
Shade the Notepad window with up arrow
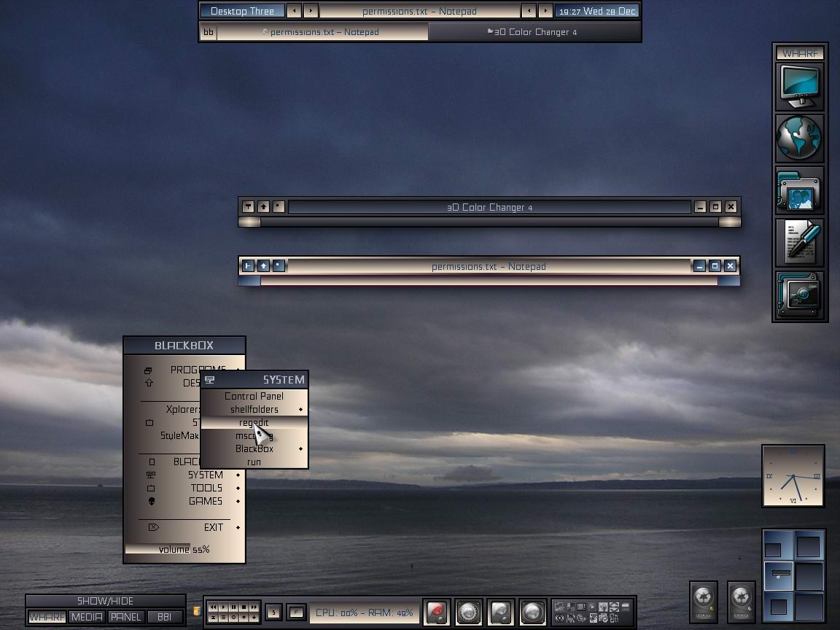(x=263, y=265)
